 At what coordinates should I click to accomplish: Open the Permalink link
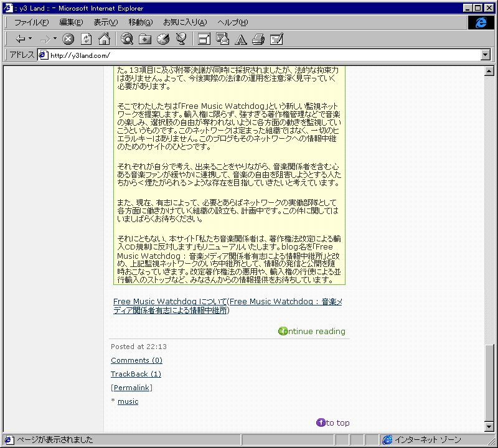coord(131,388)
